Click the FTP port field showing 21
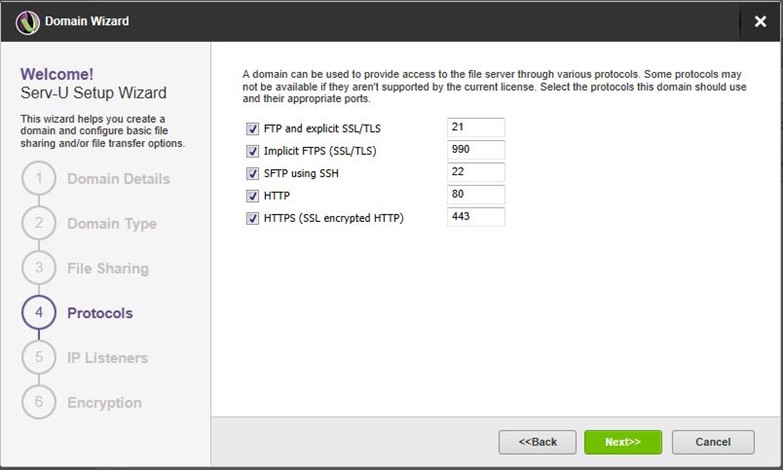The image size is (783, 470). pos(476,127)
